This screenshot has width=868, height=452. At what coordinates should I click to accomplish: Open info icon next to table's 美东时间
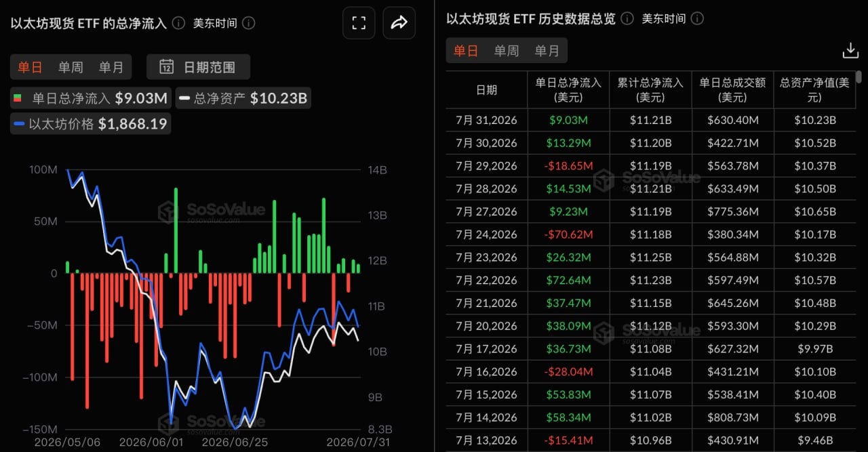tap(697, 18)
